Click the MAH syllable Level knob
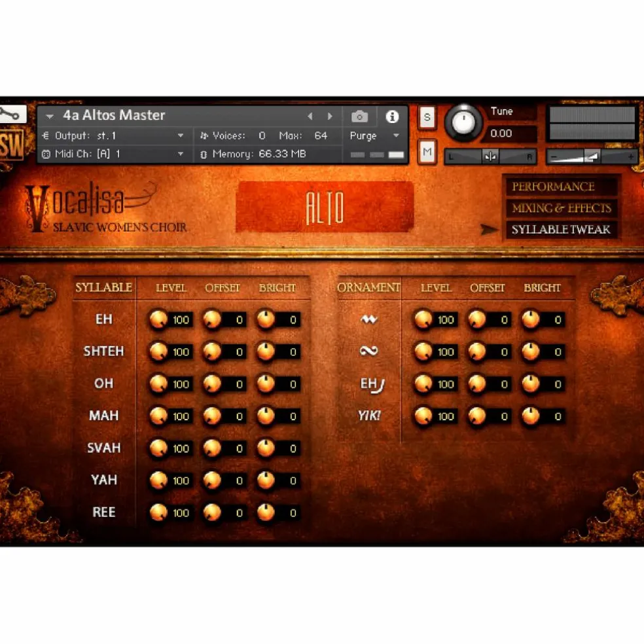This screenshot has width=644, height=644. tap(158, 416)
